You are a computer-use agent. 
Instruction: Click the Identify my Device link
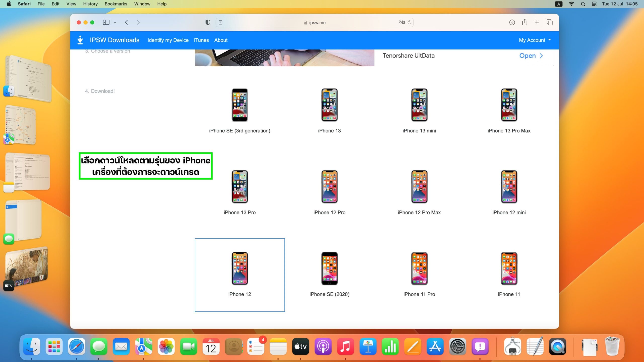coord(168,40)
